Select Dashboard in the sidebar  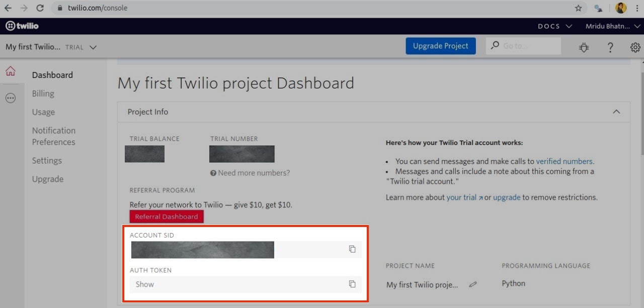[x=52, y=75]
